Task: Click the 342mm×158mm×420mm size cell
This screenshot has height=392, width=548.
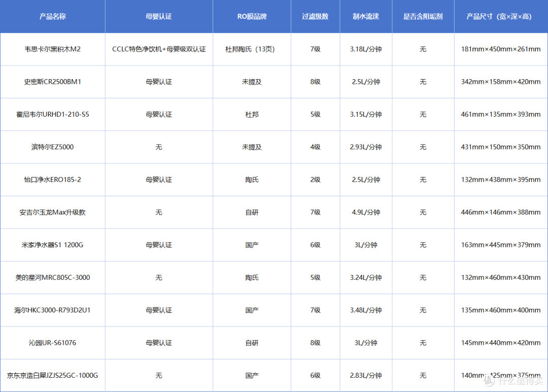Action: 501,82
